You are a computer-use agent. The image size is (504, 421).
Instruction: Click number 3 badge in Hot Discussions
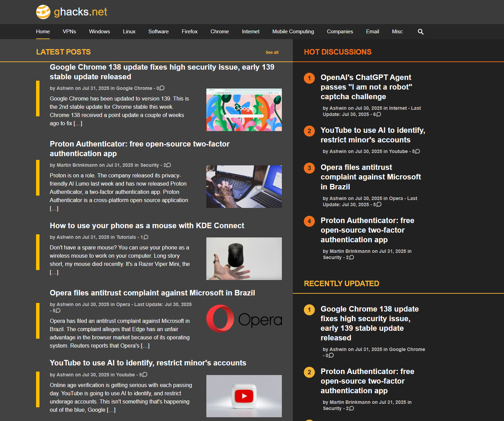[309, 168]
